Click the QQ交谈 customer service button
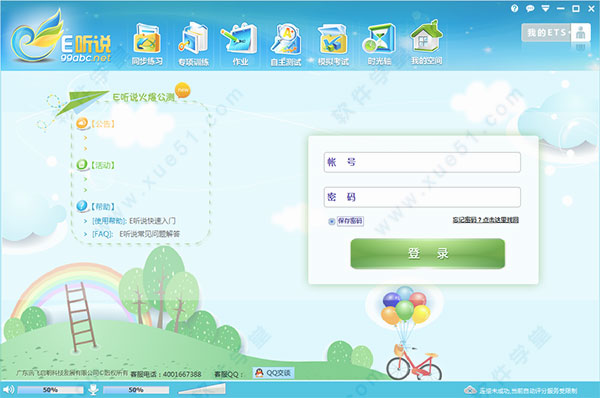This screenshot has height=398, width=600. coord(273,373)
